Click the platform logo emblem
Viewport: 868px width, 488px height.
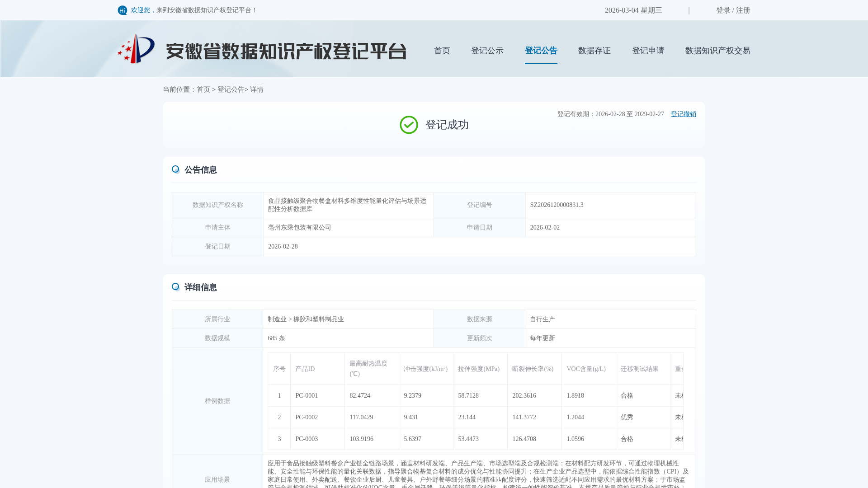pos(136,49)
